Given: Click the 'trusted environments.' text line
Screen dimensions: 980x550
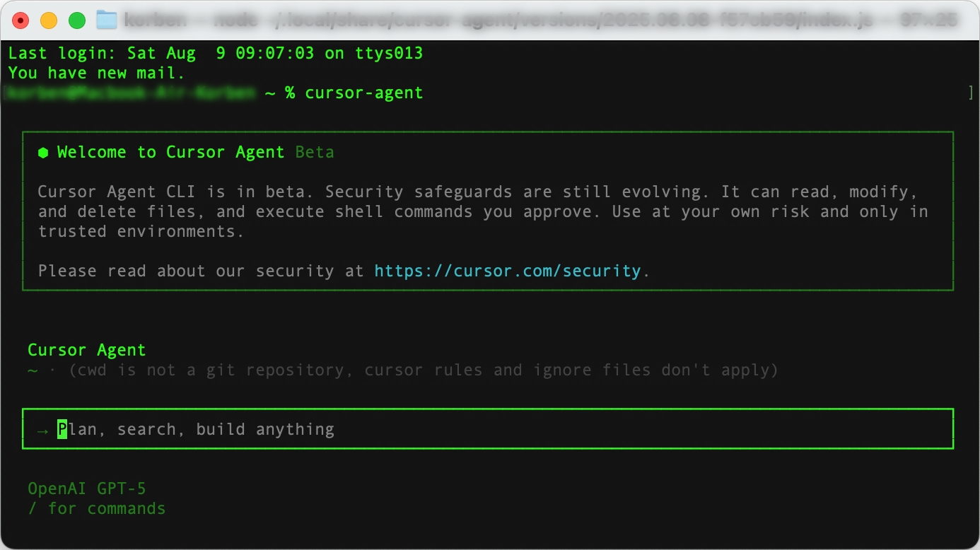Looking at the screenshot, I should (x=141, y=231).
